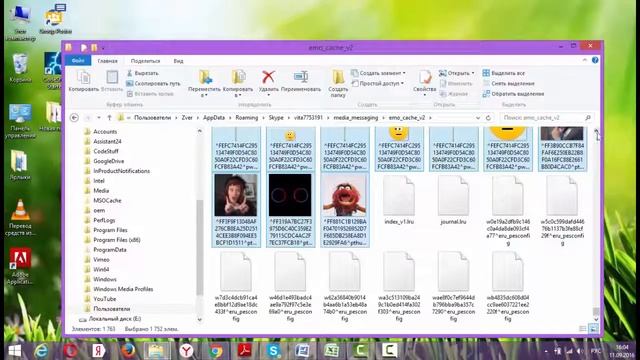The image size is (640, 360).
Task: Collapse the ribbon with chevron
Action: pos(584,60)
